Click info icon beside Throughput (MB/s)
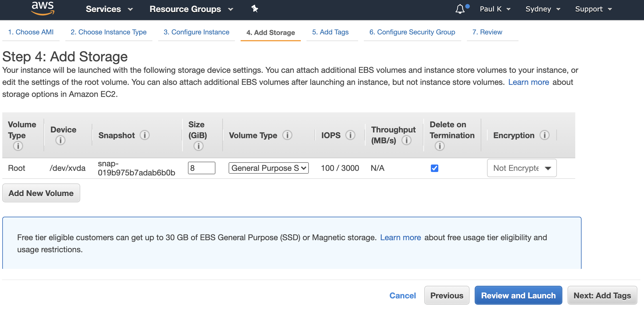 pyautogui.click(x=407, y=140)
